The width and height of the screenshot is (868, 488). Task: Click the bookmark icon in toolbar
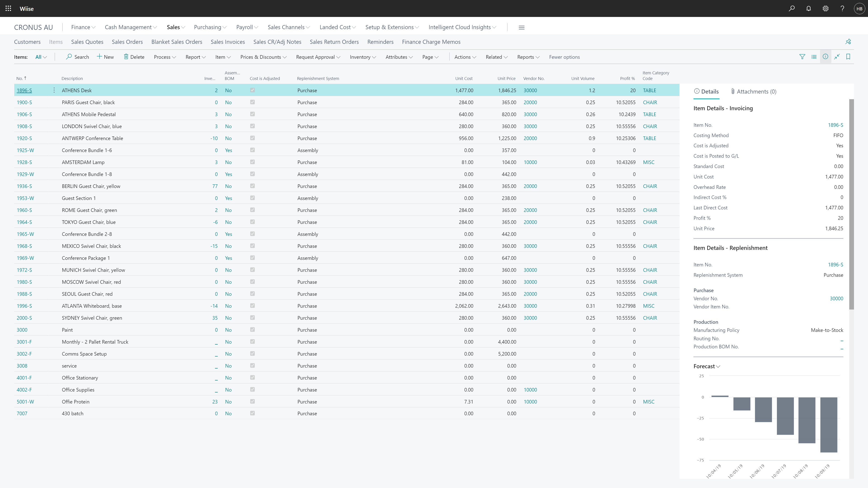click(x=848, y=56)
